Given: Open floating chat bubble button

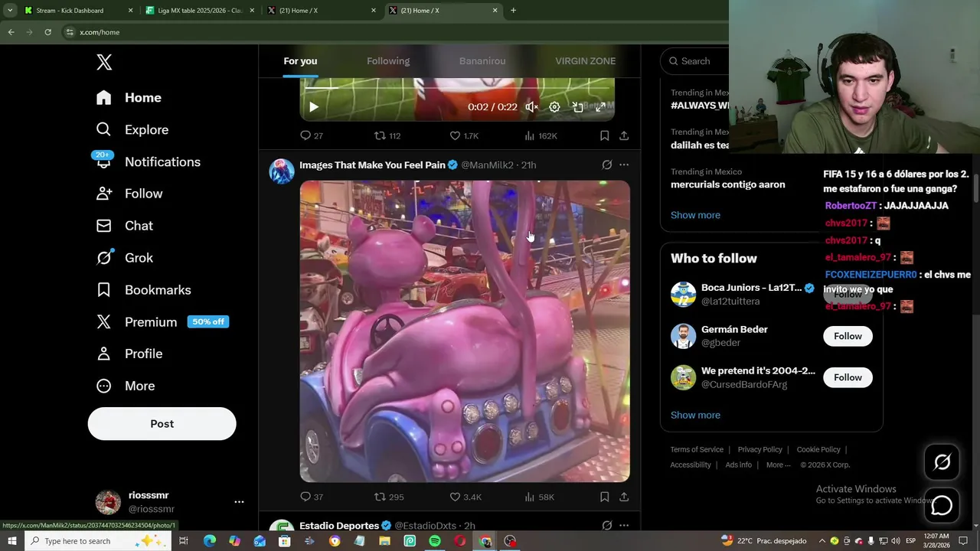Looking at the screenshot, I should point(942,506).
